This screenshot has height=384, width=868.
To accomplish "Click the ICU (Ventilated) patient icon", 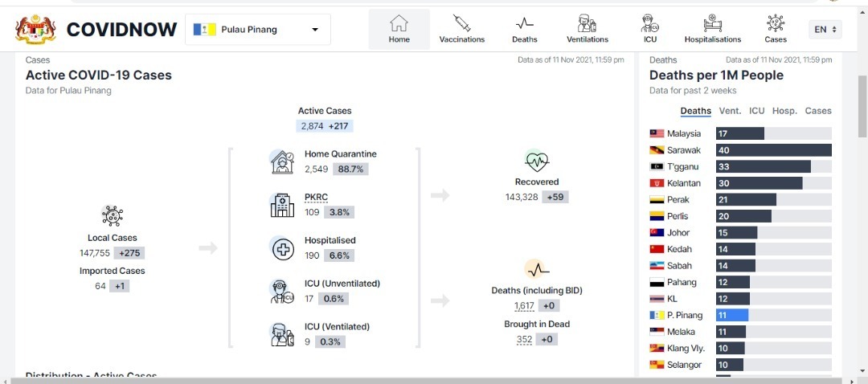I will click(x=282, y=335).
